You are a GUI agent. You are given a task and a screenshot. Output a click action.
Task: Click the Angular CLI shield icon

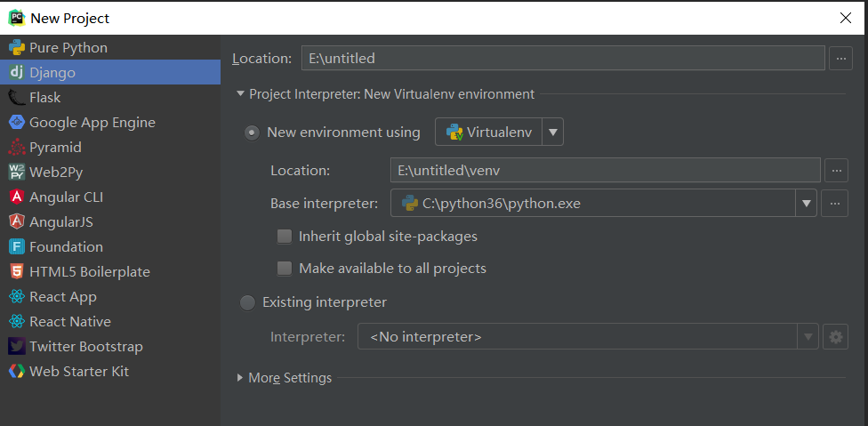17,197
